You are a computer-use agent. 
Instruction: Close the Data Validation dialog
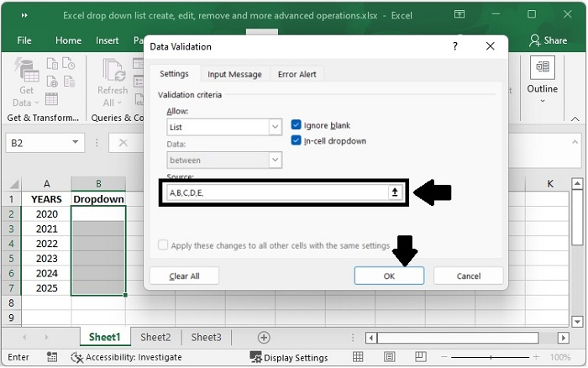coord(490,46)
